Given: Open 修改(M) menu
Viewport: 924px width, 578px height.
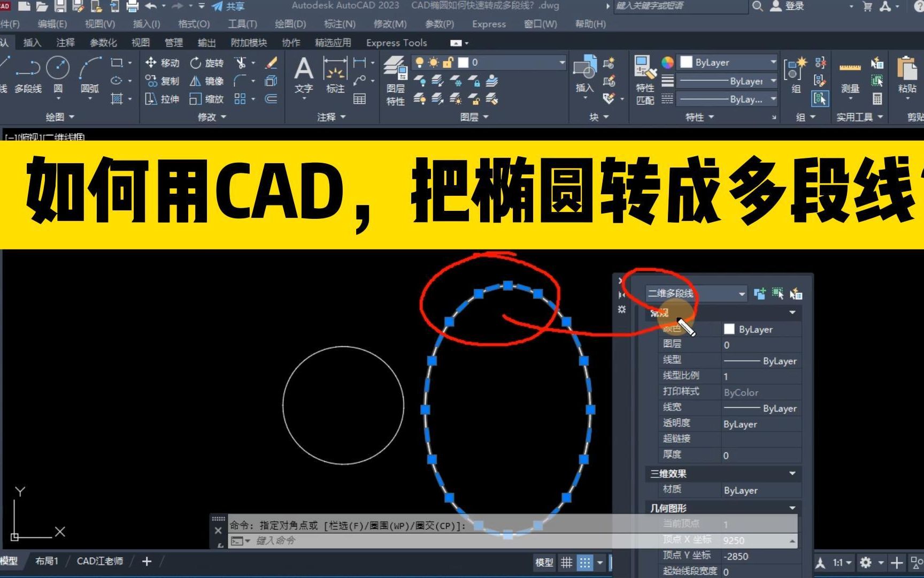Looking at the screenshot, I should (390, 24).
